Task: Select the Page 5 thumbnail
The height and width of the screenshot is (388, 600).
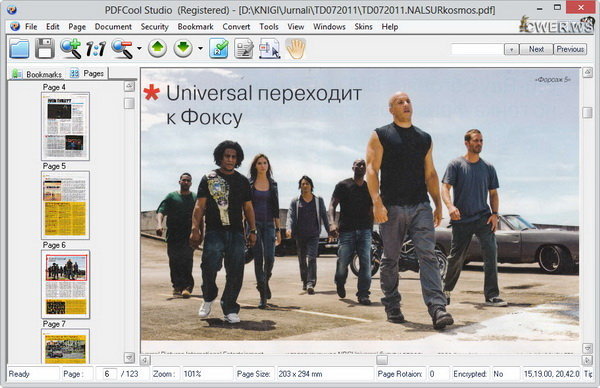Action: [x=65, y=205]
